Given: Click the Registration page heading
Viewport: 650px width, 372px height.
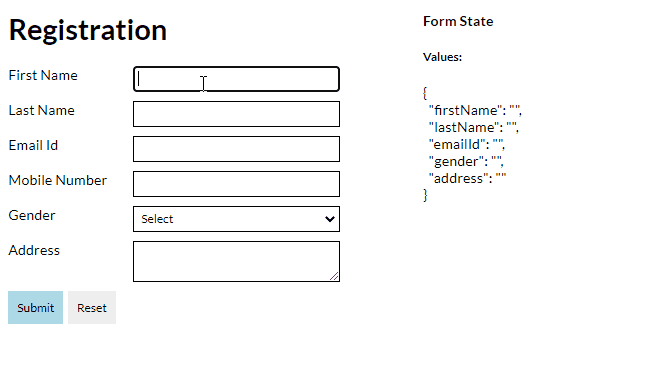Looking at the screenshot, I should coord(87,30).
